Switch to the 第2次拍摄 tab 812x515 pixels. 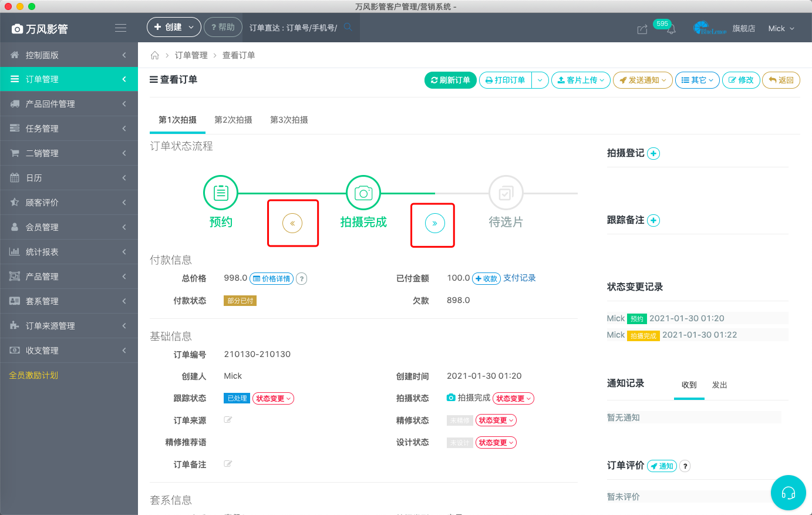pos(233,119)
